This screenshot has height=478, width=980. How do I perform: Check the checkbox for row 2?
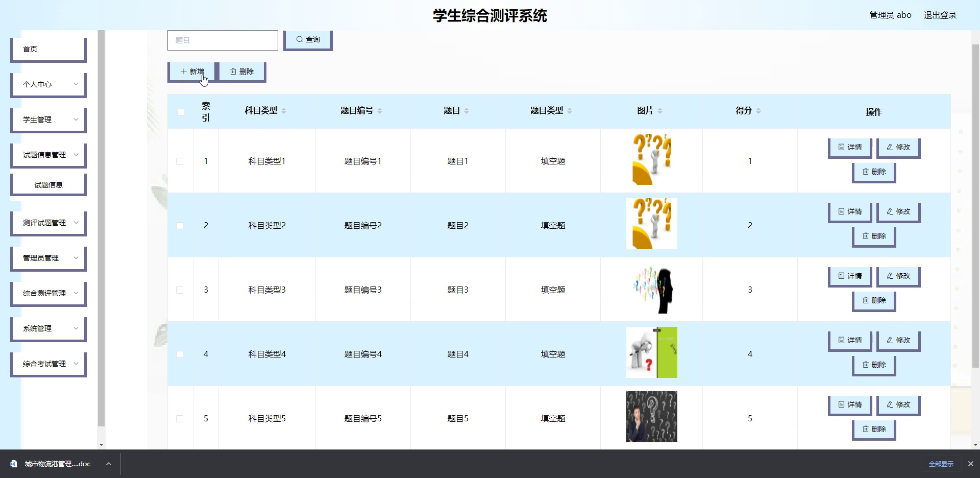180,226
